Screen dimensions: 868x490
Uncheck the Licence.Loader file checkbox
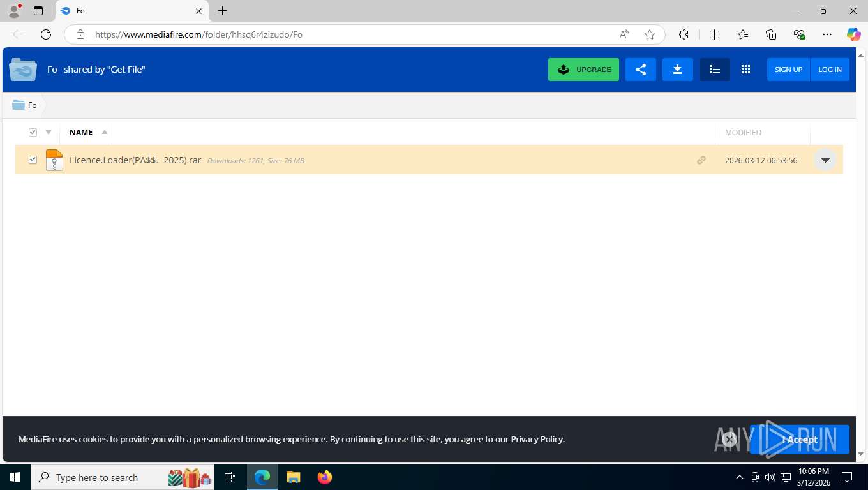tap(33, 160)
